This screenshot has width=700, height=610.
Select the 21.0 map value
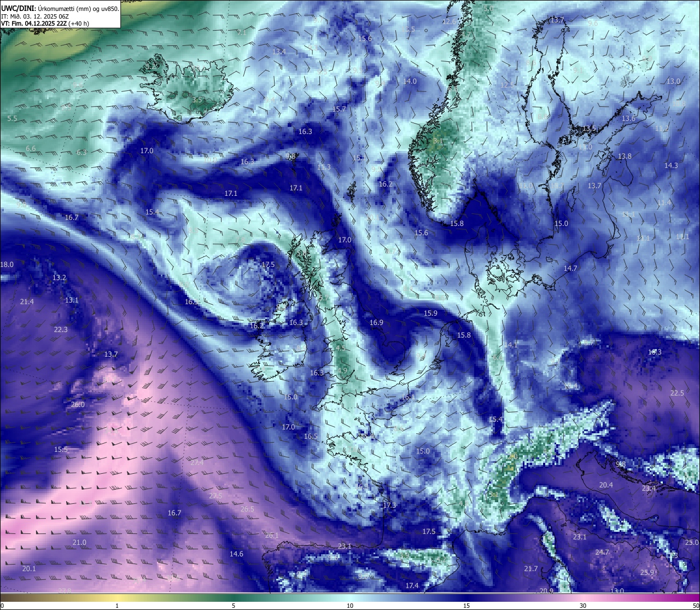tap(79, 543)
